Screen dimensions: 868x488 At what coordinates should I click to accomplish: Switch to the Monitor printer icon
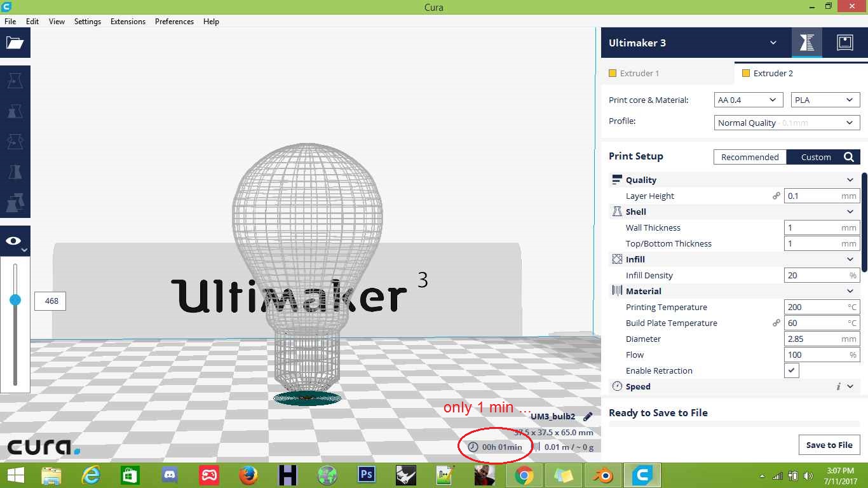844,43
